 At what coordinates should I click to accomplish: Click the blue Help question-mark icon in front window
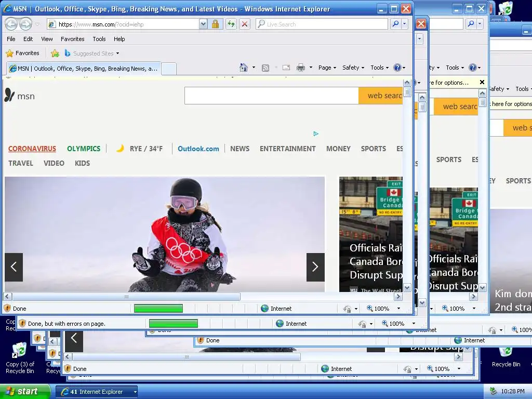click(397, 68)
